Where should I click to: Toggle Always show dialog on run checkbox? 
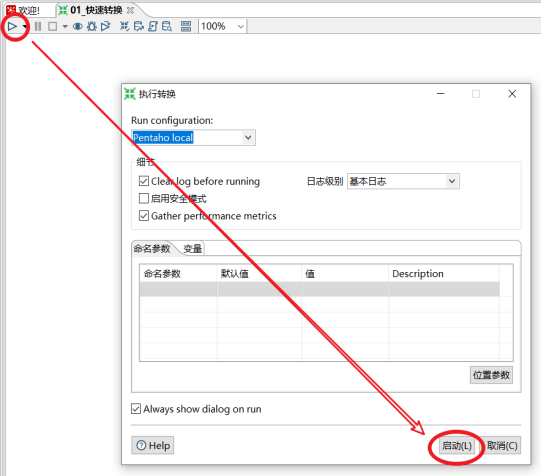pos(136,409)
